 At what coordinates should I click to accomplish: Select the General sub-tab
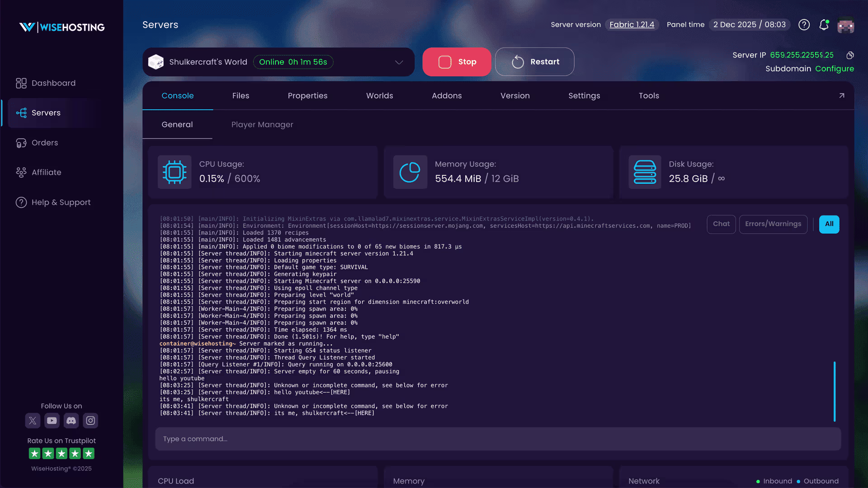177,125
